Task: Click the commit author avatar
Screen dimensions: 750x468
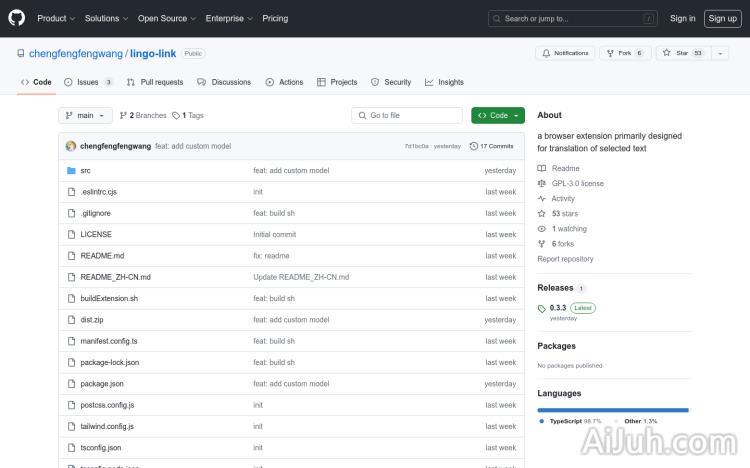Action: (x=71, y=146)
